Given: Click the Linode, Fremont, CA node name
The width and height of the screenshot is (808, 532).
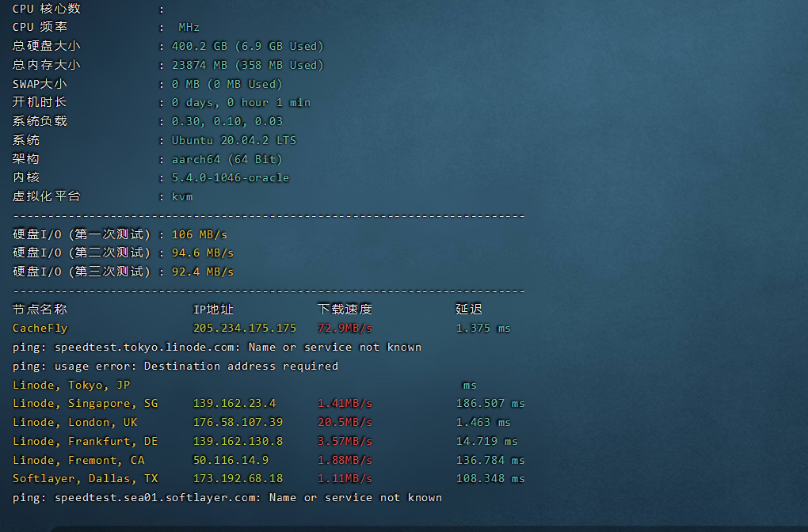Looking at the screenshot, I should pos(78,460).
